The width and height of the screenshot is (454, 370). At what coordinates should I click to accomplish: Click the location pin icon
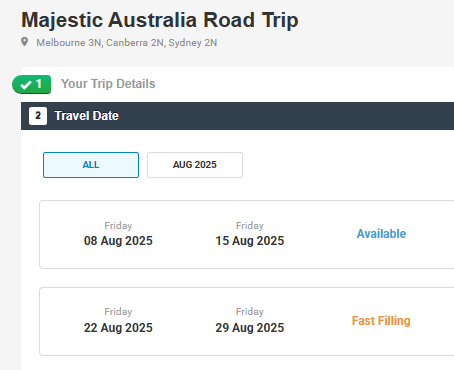[24, 42]
